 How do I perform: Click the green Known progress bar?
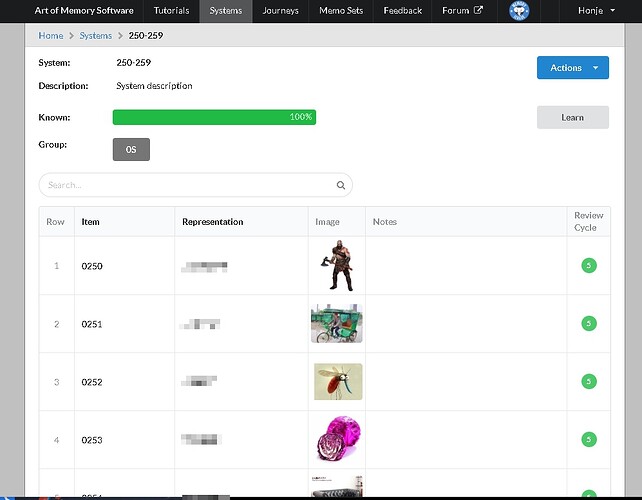214,117
